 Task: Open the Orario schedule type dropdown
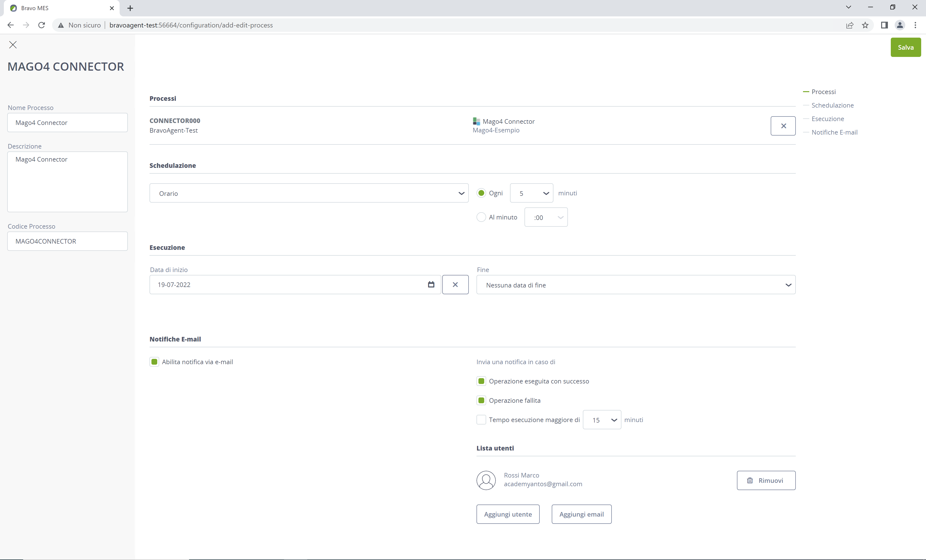[x=309, y=193]
